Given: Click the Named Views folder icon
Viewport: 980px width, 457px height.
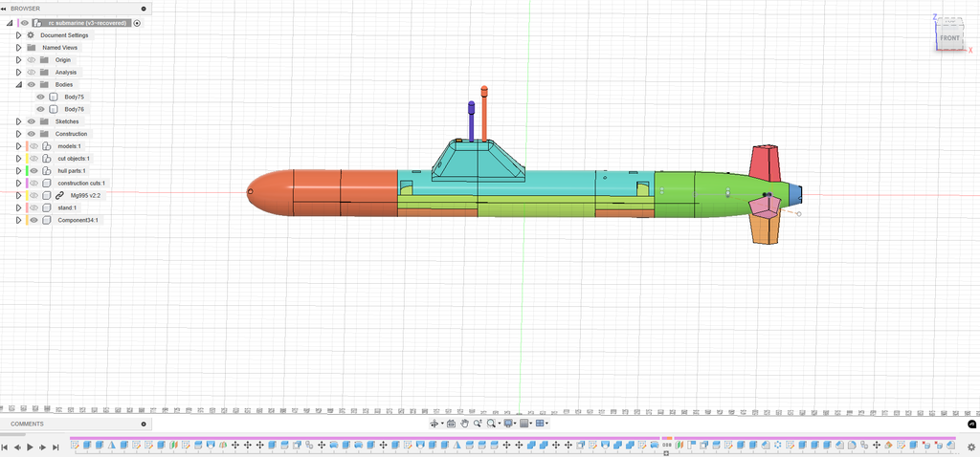Looking at the screenshot, I should [x=32, y=48].
